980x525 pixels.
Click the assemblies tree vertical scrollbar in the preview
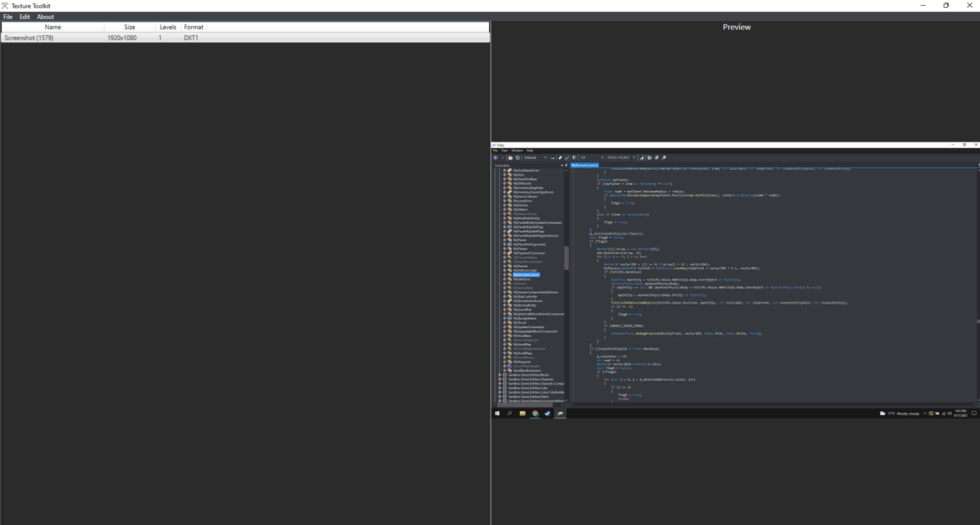[x=566, y=259]
